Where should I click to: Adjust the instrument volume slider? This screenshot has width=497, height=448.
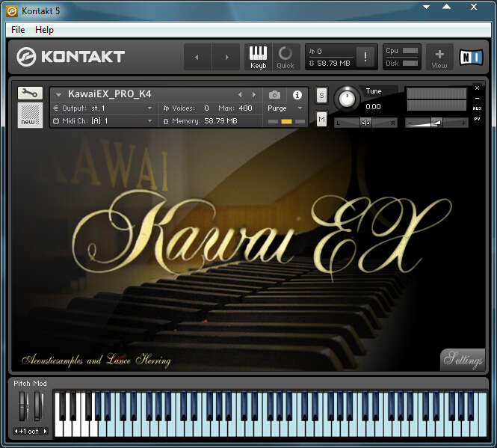click(436, 123)
